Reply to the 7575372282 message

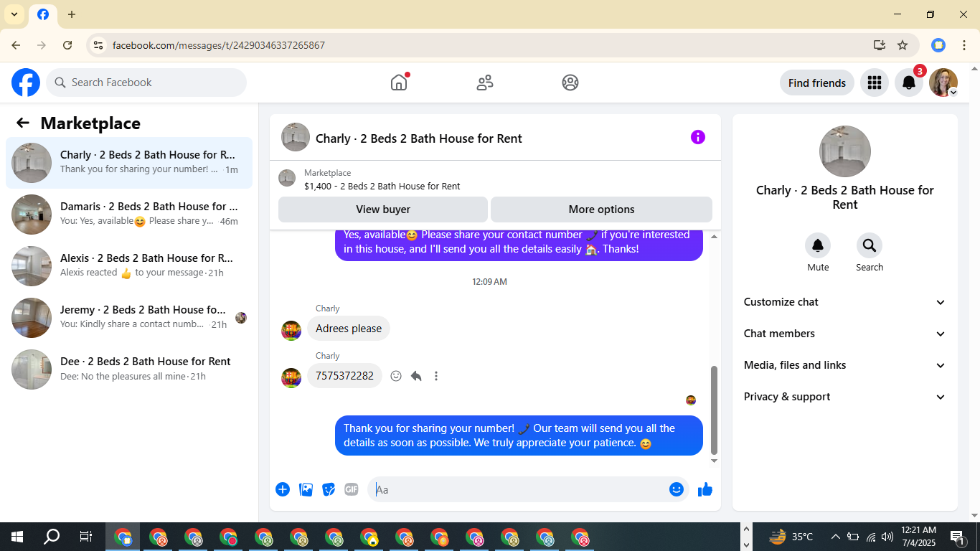416,376
